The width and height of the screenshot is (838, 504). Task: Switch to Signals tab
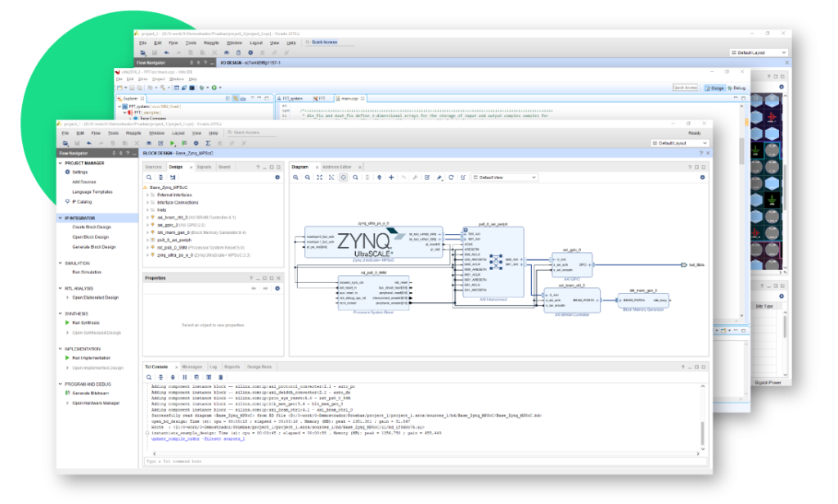click(204, 167)
